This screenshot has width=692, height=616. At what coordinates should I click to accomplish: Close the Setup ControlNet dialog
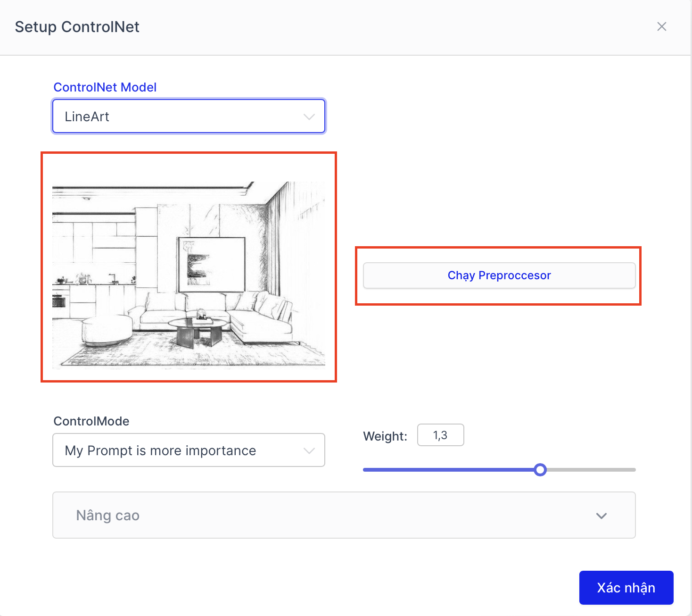(x=661, y=27)
